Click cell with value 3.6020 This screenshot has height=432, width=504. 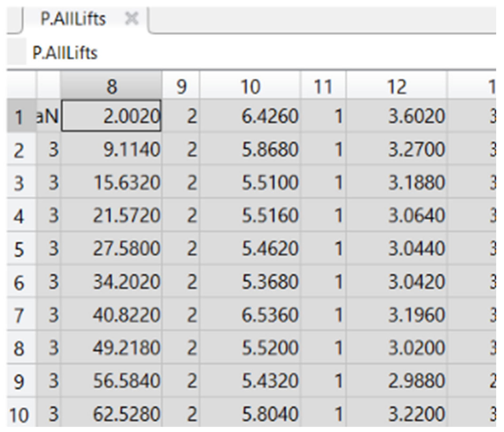coord(396,116)
